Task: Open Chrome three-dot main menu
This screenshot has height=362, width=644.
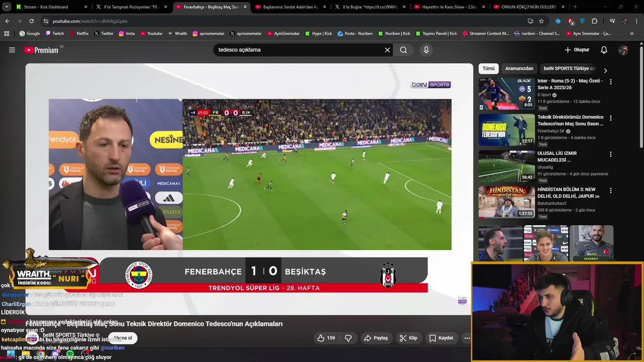Action: [636, 21]
